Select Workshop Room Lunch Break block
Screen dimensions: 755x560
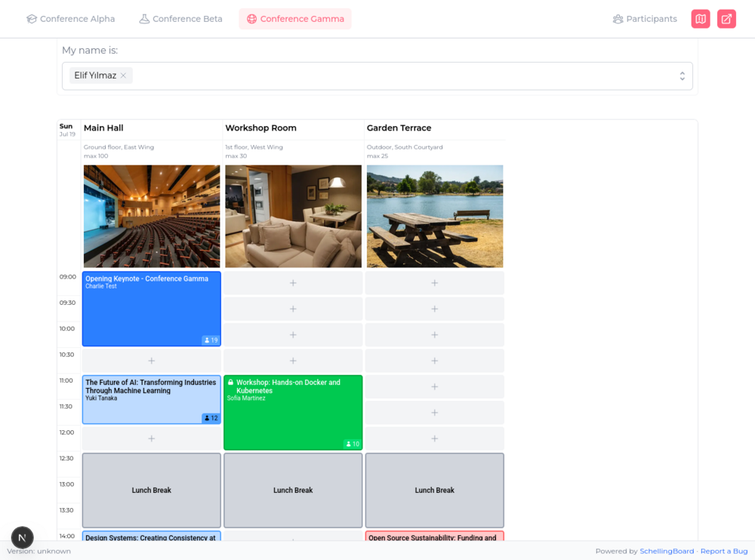click(x=293, y=490)
